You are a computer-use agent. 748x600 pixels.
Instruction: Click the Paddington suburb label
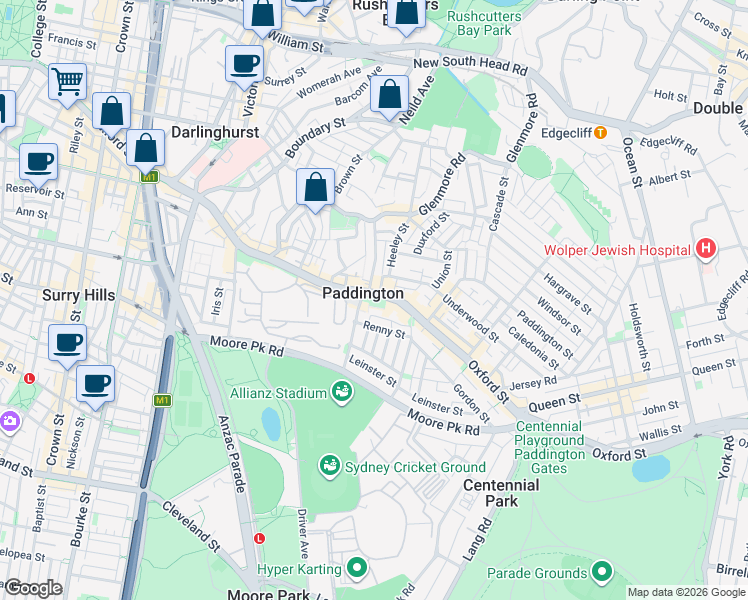tap(363, 293)
